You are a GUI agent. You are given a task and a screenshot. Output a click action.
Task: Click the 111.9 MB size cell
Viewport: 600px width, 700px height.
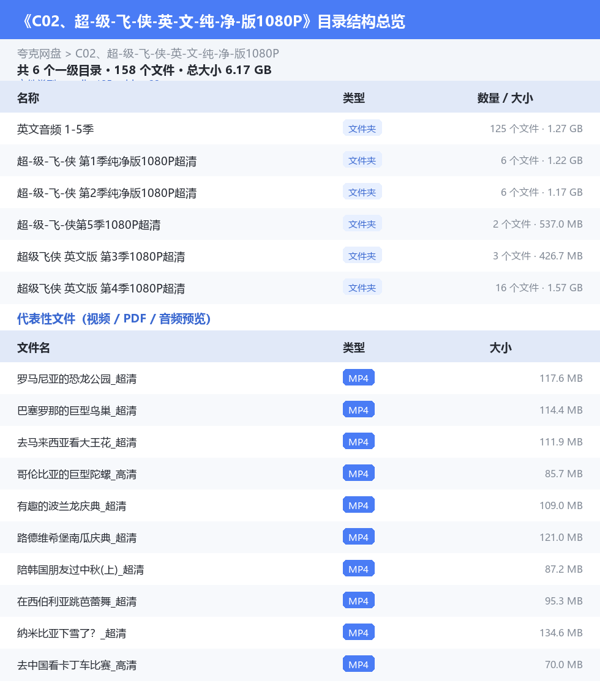click(561, 442)
